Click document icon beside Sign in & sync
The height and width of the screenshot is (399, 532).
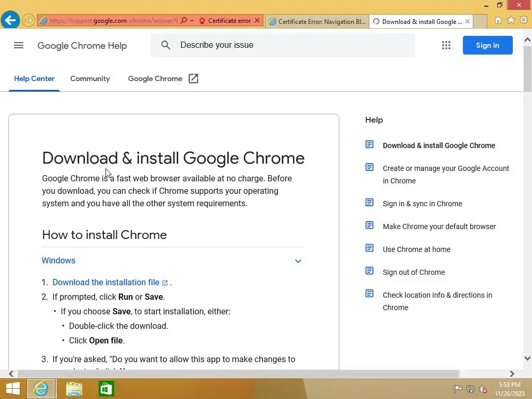369,203
